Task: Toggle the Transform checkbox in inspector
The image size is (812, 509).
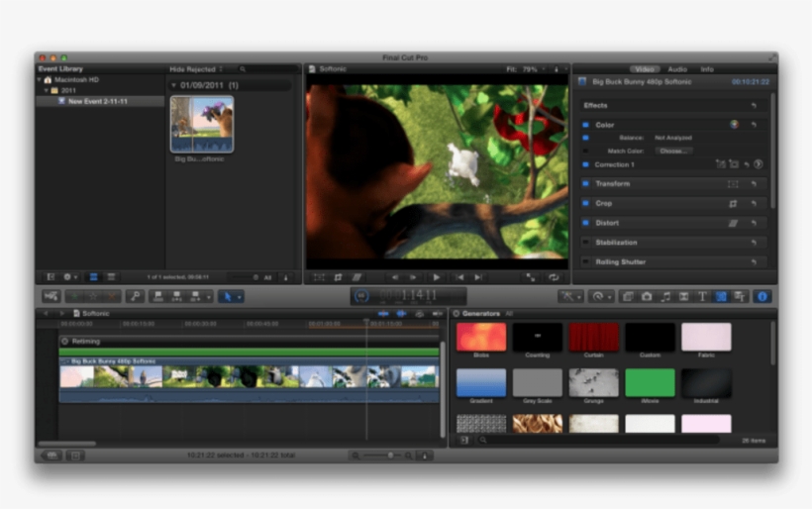Action: [585, 184]
